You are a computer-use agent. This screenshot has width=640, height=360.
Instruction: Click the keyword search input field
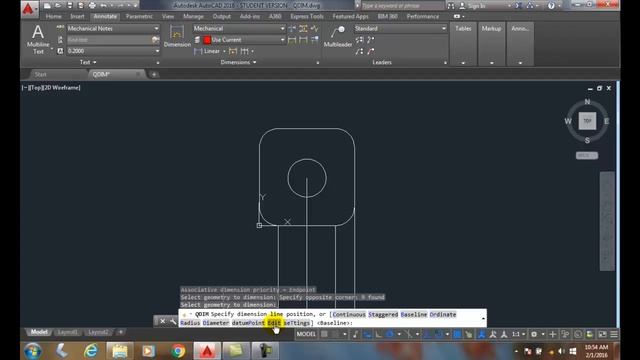coord(402,6)
